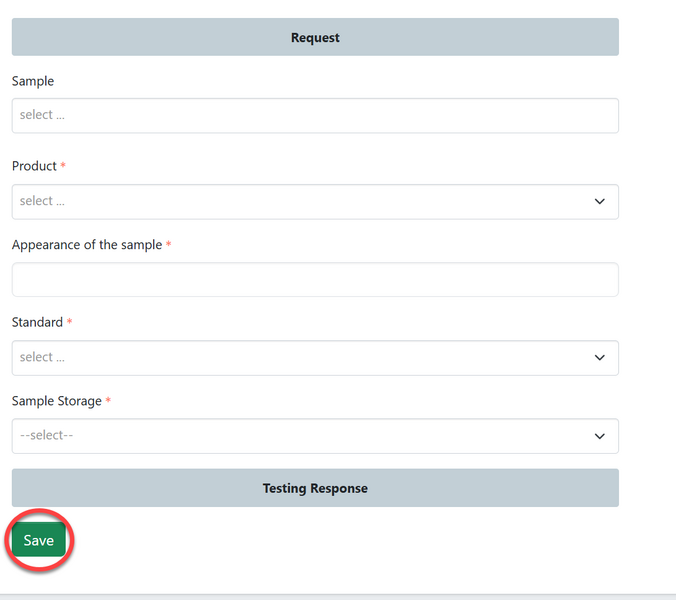Click the Sample Storage '--select--' placeholder text
Image resolution: width=676 pixels, height=600 pixels.
[47, 436]
